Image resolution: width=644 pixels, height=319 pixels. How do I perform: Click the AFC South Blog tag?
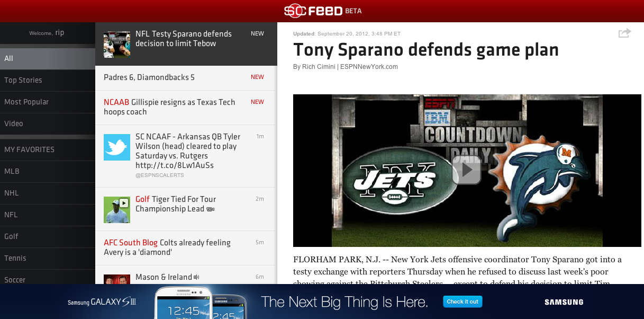pos(131,243)
